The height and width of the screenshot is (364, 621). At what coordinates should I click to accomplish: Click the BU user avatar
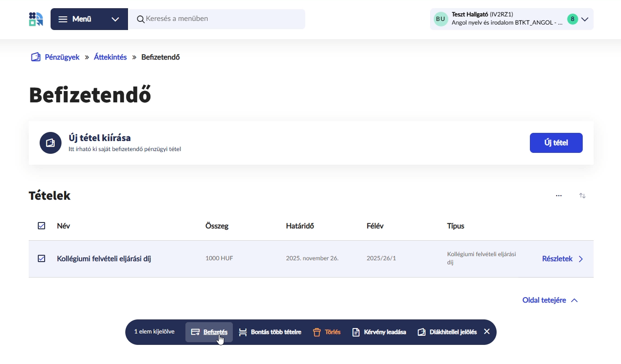tap(441, 19)
